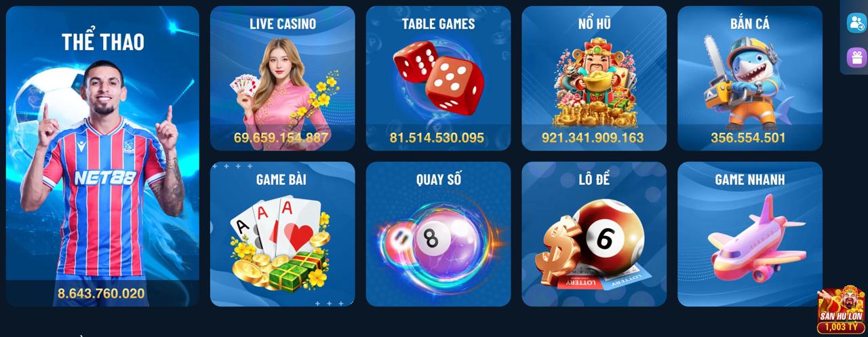
Task: Click the user support icon in the side panel
Action: (x=856, y=22)
